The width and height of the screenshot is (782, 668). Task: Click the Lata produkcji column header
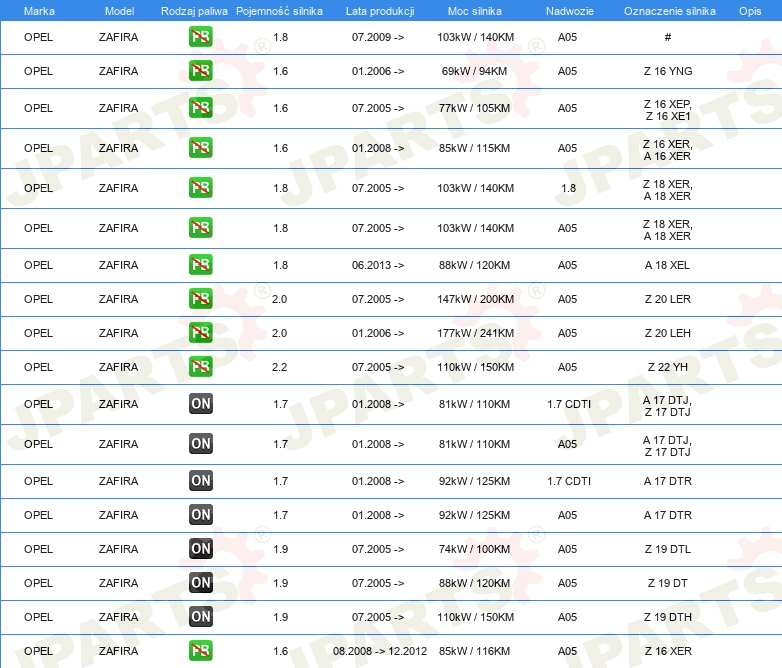pyautogui.click(x=380, y=11)
